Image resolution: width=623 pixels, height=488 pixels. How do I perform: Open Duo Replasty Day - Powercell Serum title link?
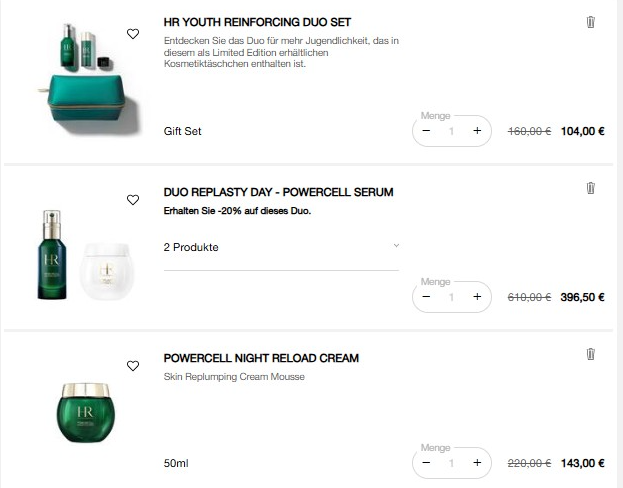tap(278, 192)
